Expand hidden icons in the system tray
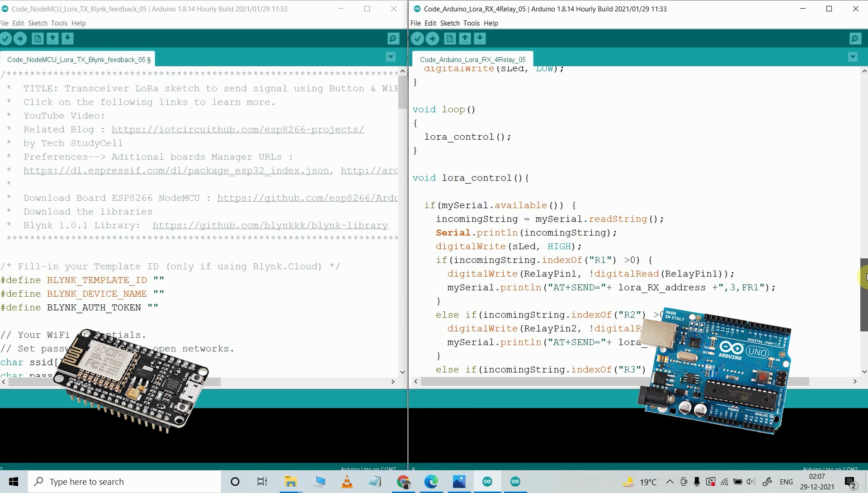This screenshot has width=868, height=493. pos(670,482)
